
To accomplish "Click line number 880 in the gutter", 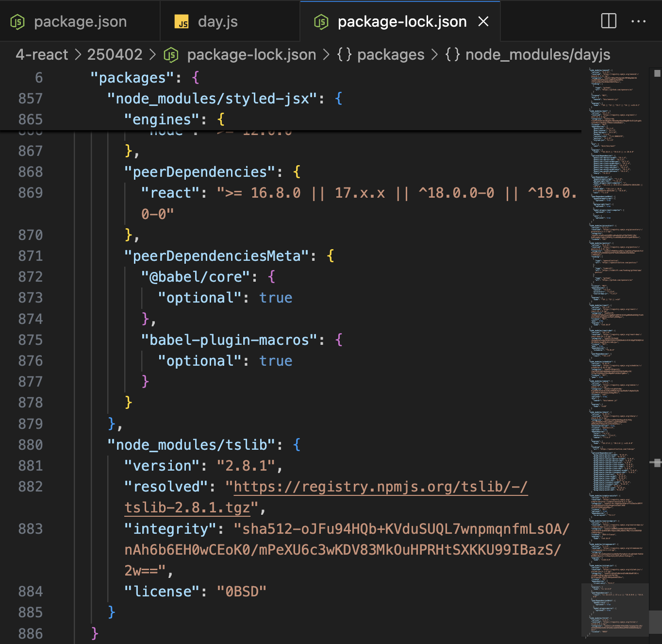I will tap(30, 445).
